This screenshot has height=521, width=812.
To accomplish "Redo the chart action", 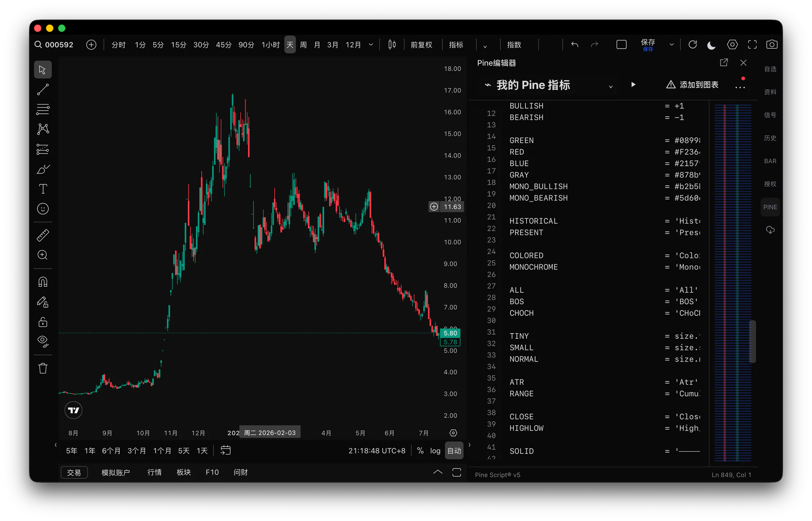I will click(x=595, y=45).
